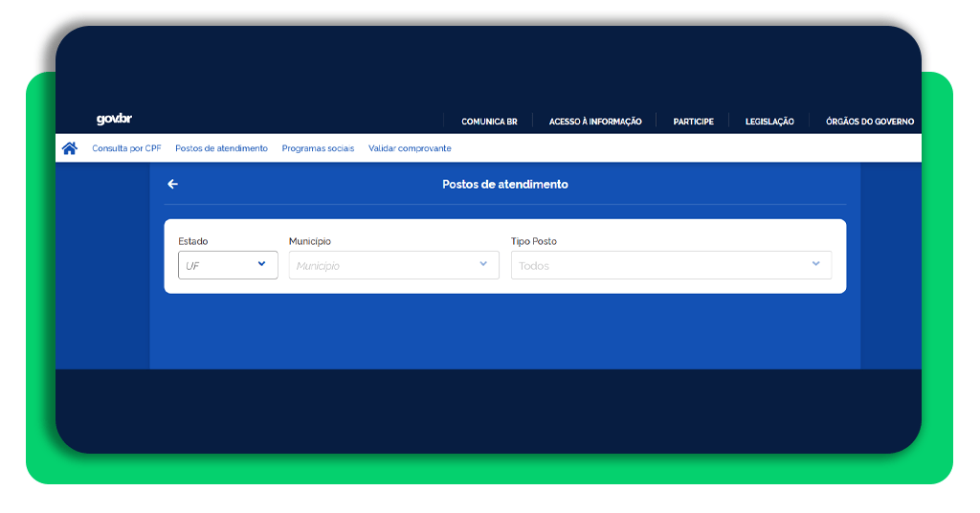Click the gov.br logo

tap(114, 120)
